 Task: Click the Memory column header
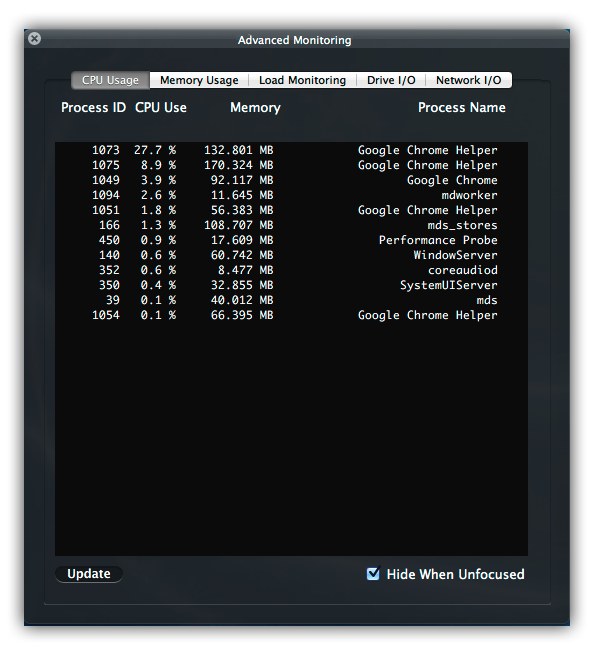(x=255, y=108)
